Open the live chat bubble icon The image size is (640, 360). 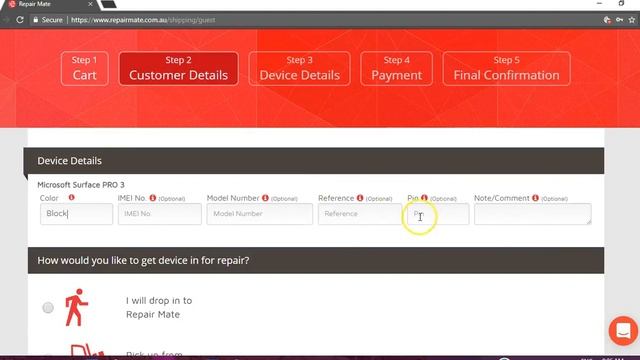coord(623,331)
